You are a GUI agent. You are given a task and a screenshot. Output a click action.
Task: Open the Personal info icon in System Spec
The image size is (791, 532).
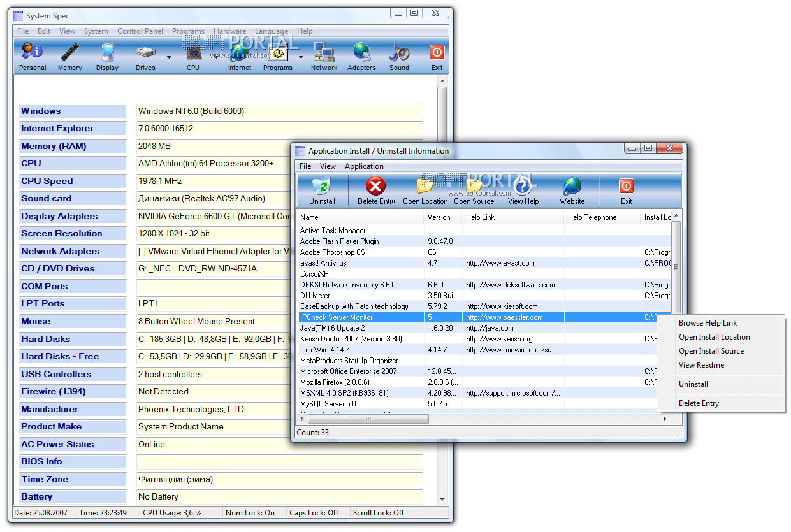coord(32,57)
